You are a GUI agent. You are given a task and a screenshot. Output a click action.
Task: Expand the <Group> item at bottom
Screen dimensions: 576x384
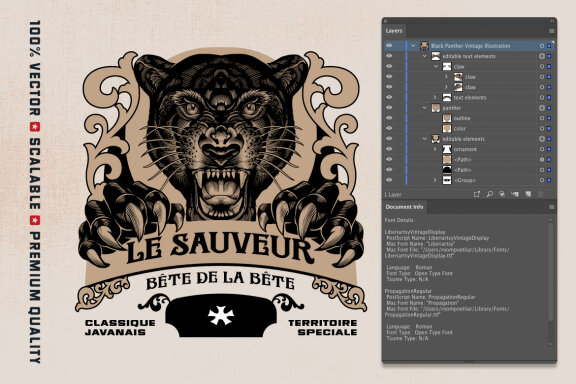coord(435,180)
